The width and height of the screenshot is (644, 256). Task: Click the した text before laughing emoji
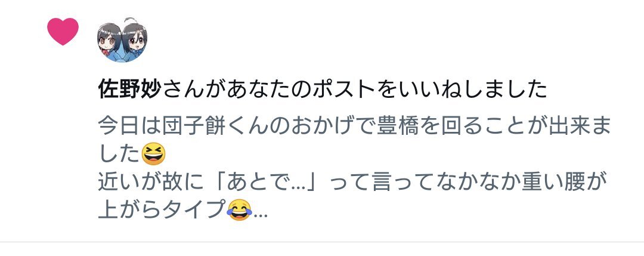coord(119,154)
